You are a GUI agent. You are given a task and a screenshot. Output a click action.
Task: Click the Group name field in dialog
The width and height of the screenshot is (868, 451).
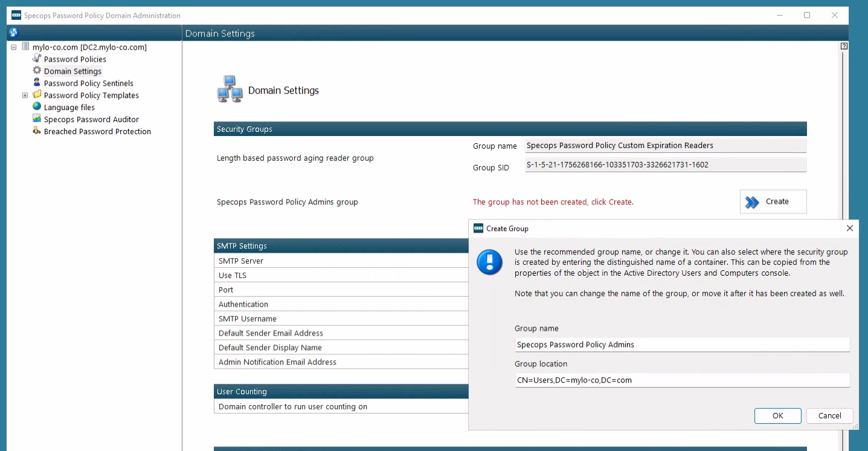click(x=682, y=345)
